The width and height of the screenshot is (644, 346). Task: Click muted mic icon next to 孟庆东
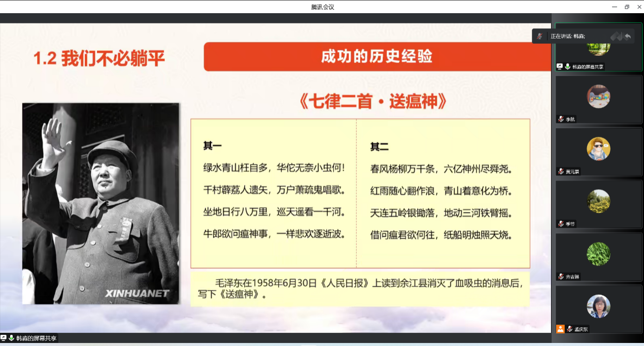pos(570,329)
